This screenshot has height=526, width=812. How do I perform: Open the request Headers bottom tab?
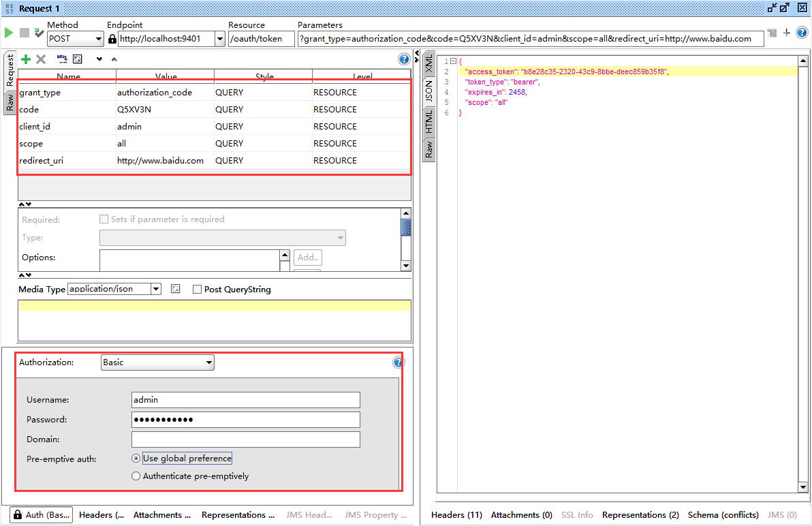pos(101,515)
